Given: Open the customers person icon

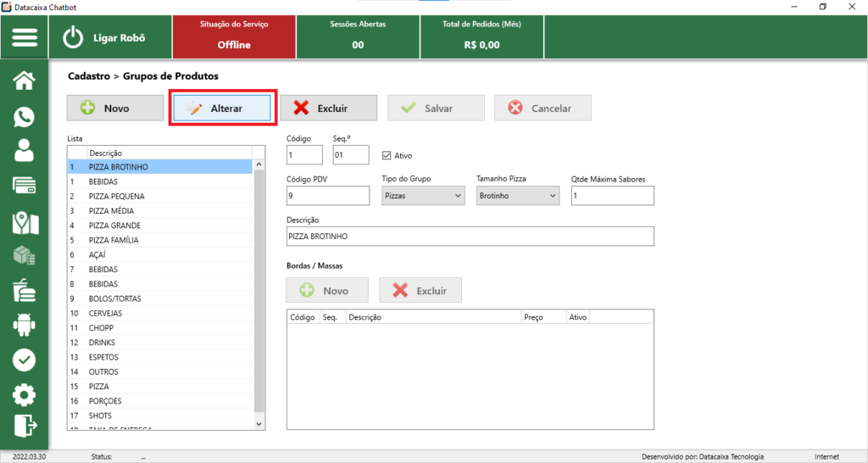Looking at the screenshot, I should coord(25,151).
